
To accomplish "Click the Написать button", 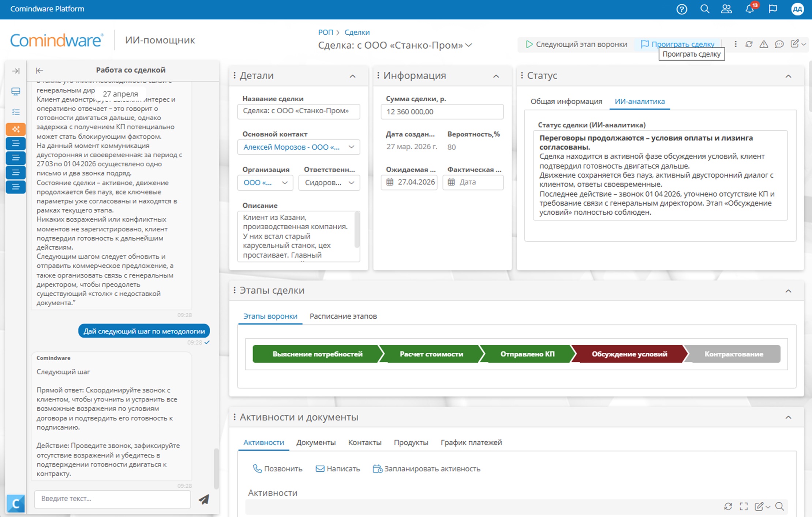I will 338,469.
